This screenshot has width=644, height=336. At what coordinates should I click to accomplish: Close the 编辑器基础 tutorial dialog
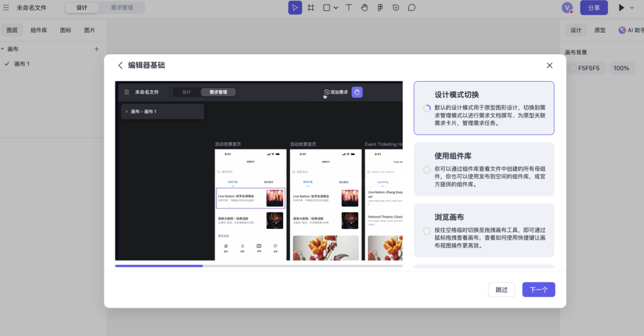click(550, 65)
